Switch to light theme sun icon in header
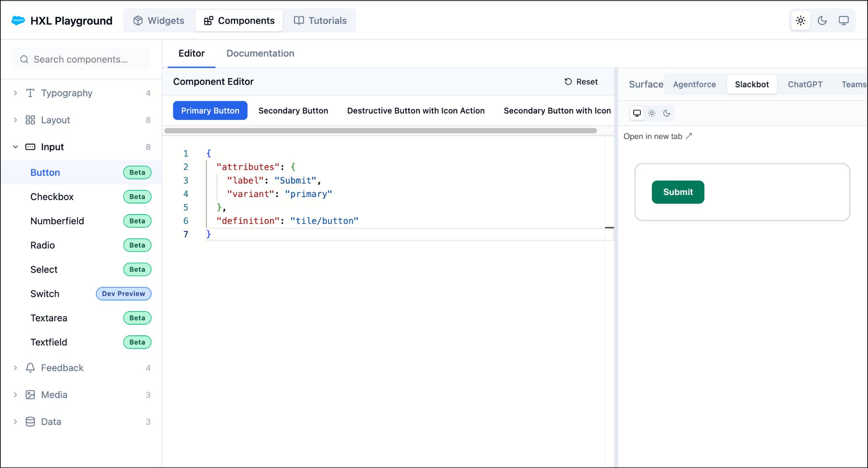 tap(800, 20)
